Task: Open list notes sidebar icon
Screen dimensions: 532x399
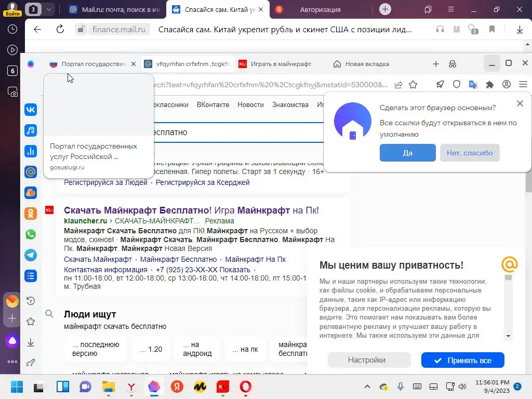Action: click(x=31, y=276)
